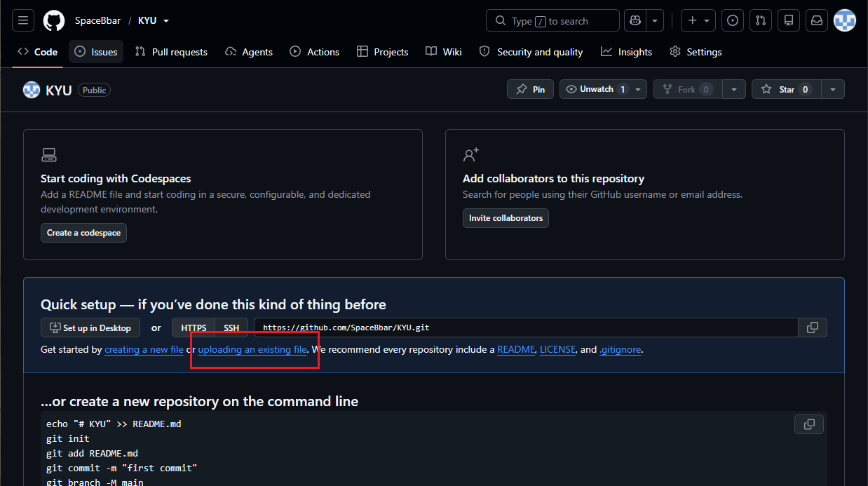Follow the creating a new file link
This screenshot has width=868, height=486.
(144, 349)
